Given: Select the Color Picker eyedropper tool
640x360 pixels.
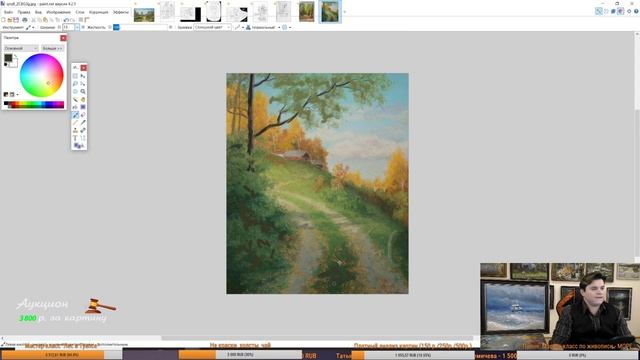Looking at the screenshot, I should tap(83, 122).
